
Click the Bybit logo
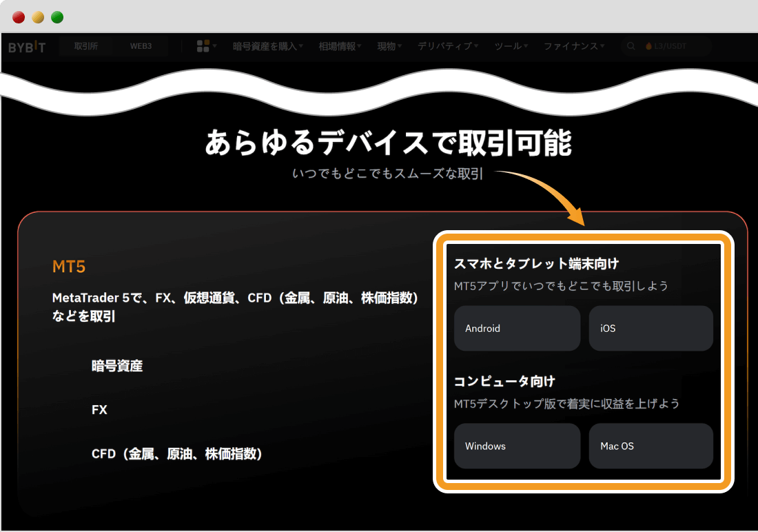click(x=27, y=47)
